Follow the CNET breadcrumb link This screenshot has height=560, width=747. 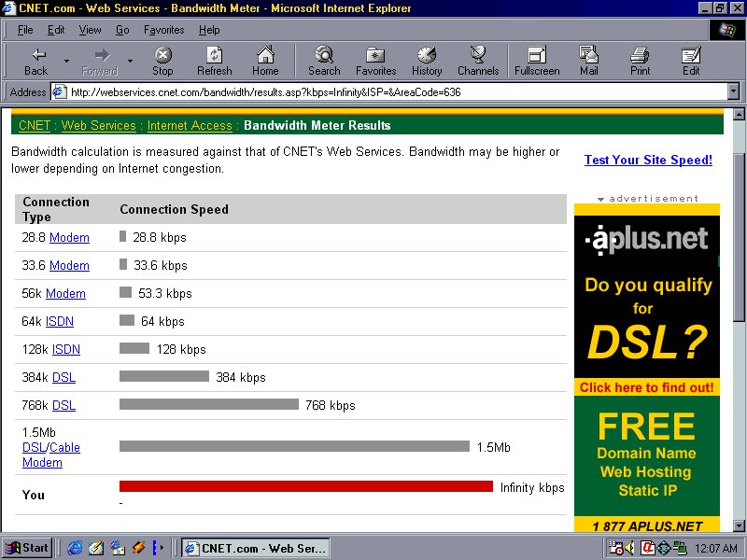tap(35, 125)
